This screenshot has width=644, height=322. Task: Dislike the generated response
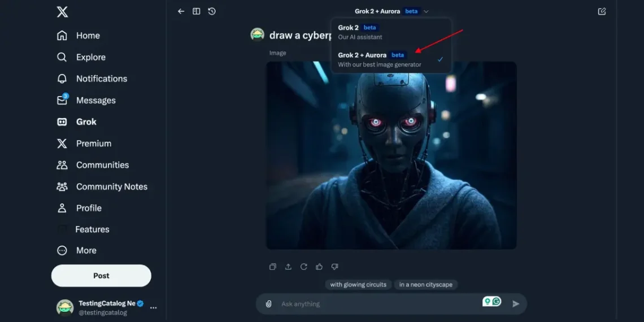pyautogui.click(x=334, y=267)
